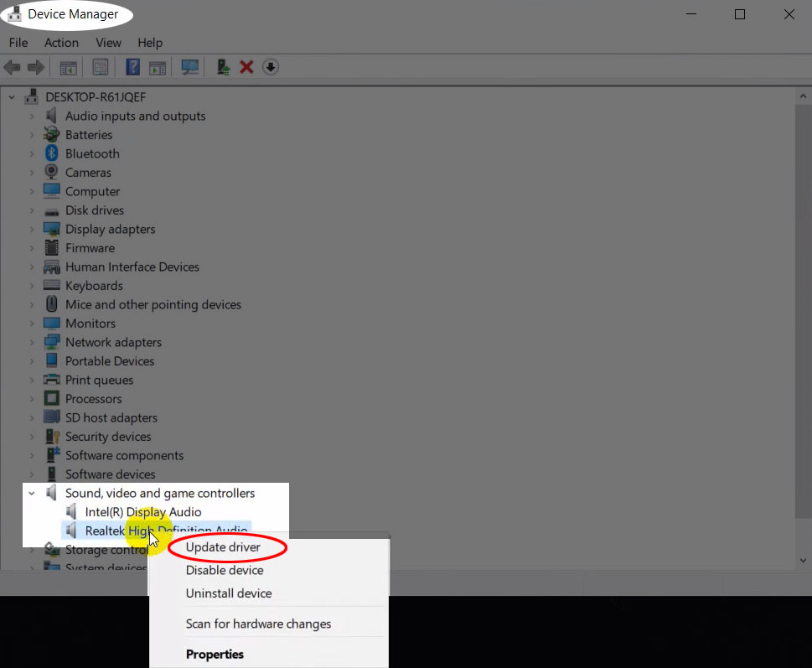Click the scrollbar down arrow

[803, 560]
